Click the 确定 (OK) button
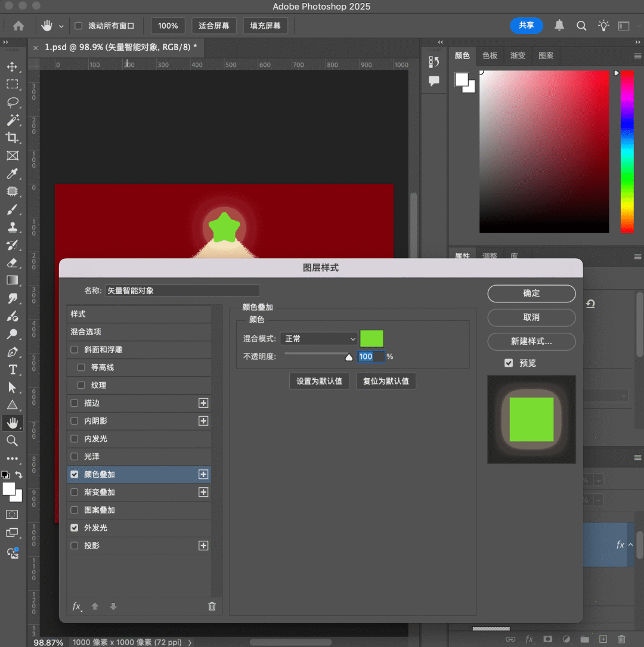This screenshot has height=647, width=644. click(531, 293)
